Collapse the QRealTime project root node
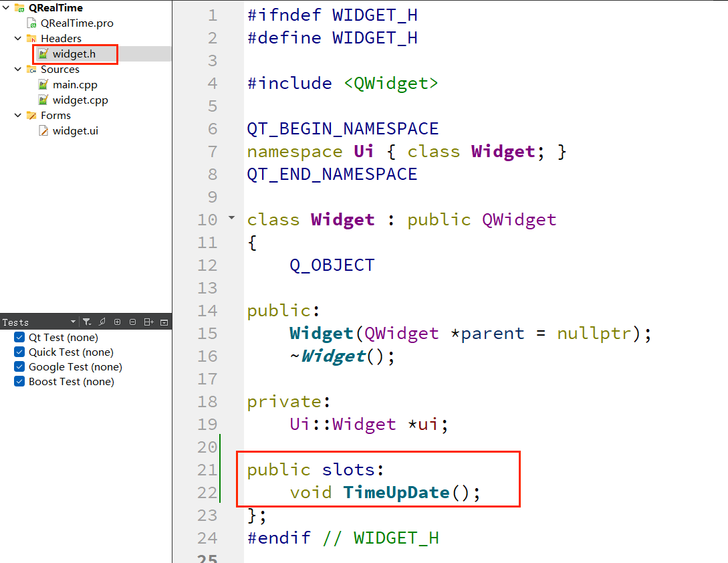 tap(6, 7)
